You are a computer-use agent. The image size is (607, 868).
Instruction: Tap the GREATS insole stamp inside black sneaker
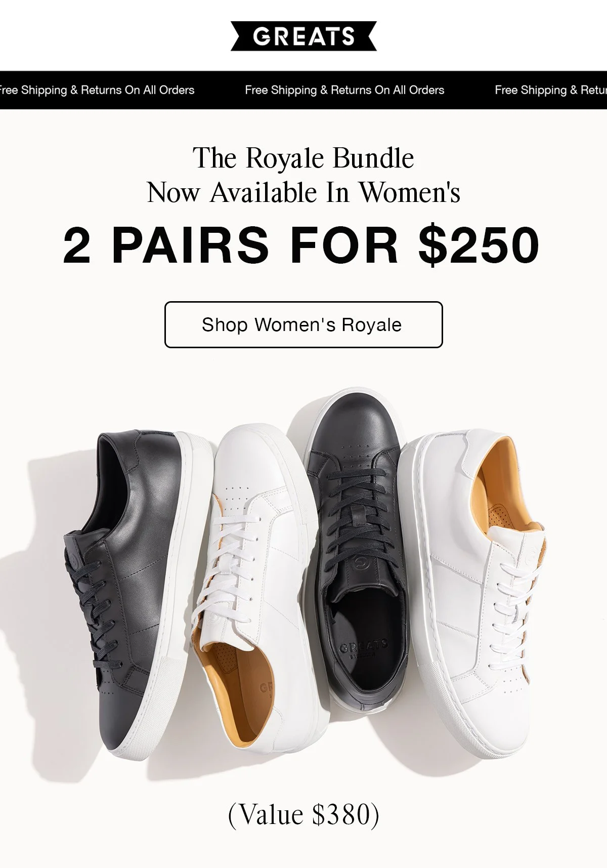pos(363,647)
